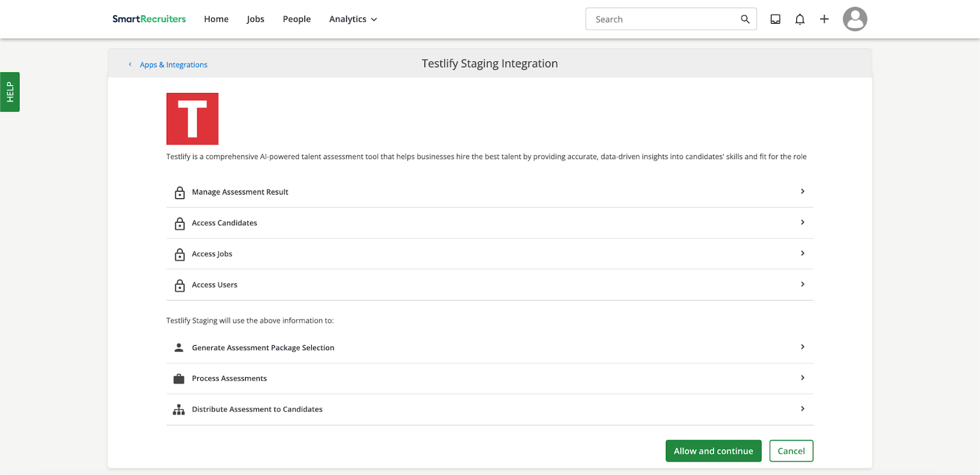Screen dimensions: 980x475
Task: Click person icon beside Generate Assessment Package
Action: tap(179, 348)
